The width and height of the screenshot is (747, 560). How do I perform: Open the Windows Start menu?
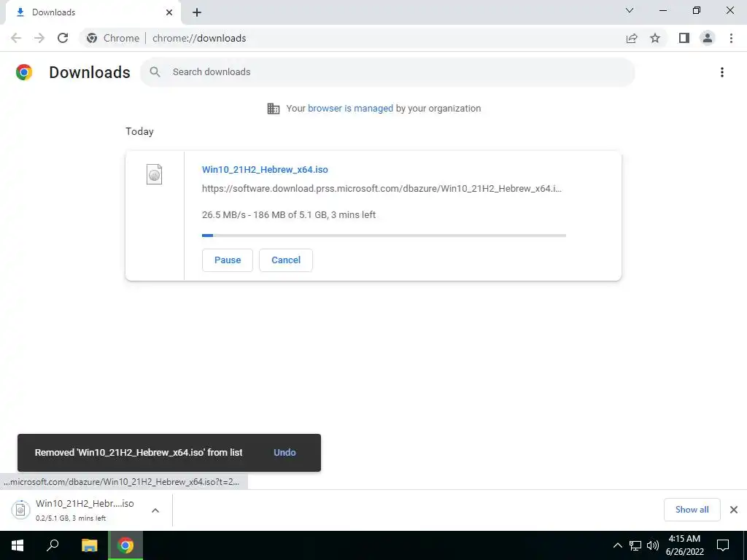[x=18, y=545]
